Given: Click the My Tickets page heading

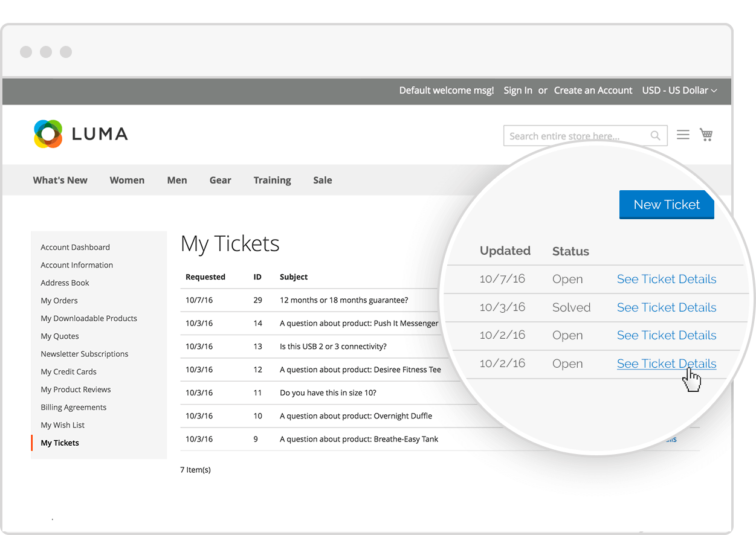Looking at the screenshot, I should [230, 244].
